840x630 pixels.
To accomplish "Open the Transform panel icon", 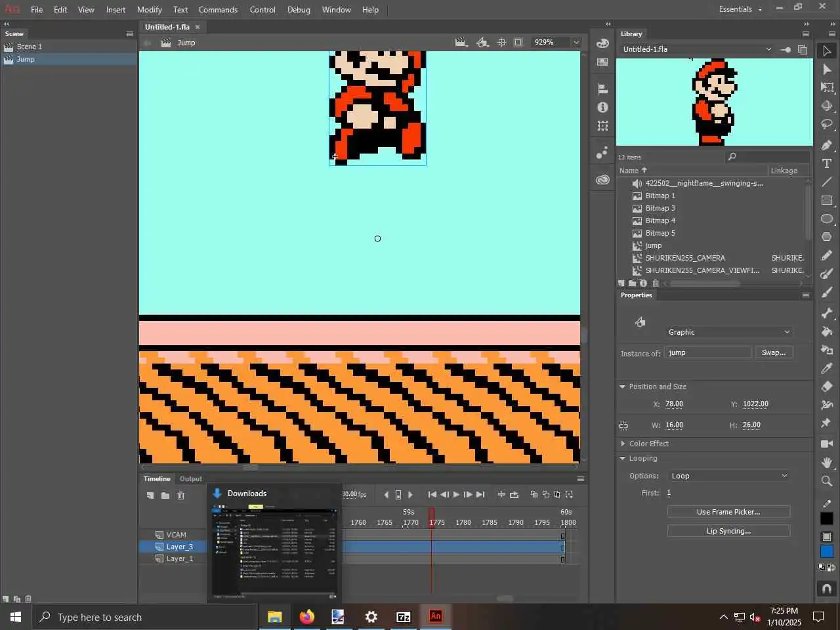I will 602,125.
